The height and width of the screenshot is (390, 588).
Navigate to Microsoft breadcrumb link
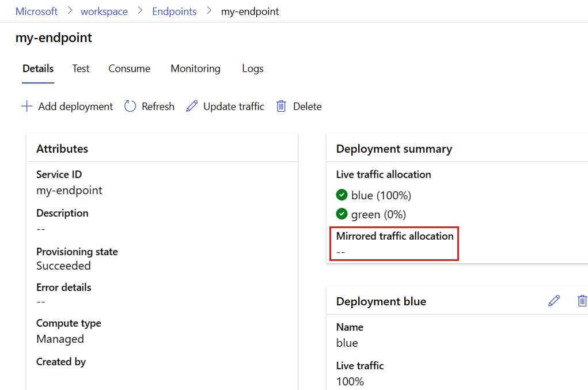36,12
